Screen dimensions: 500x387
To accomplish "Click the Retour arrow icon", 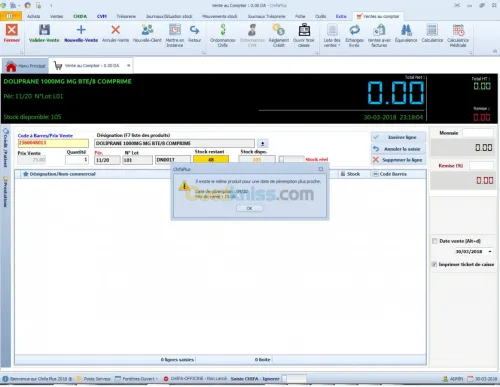I will 194,30.
